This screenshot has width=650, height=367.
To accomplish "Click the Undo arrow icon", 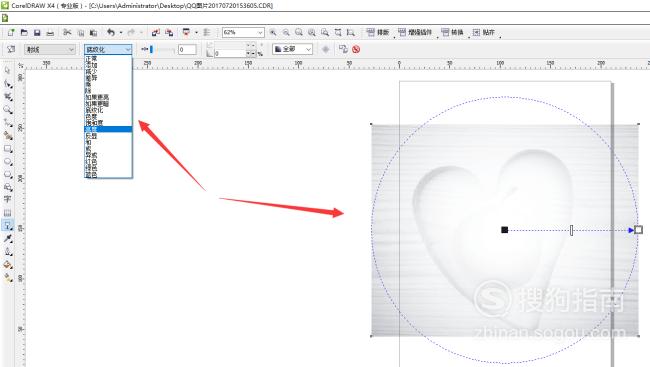I will [x=111, y=32].
